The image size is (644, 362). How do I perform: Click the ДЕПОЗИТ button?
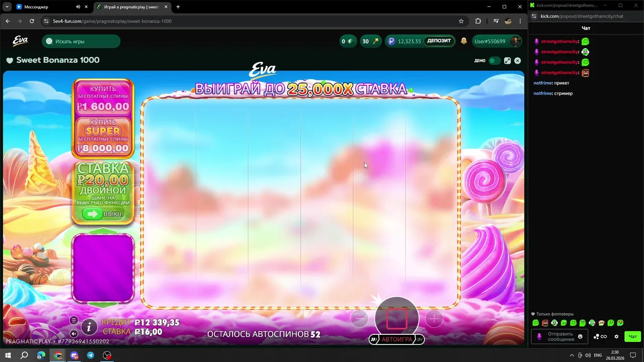(439, 41)
